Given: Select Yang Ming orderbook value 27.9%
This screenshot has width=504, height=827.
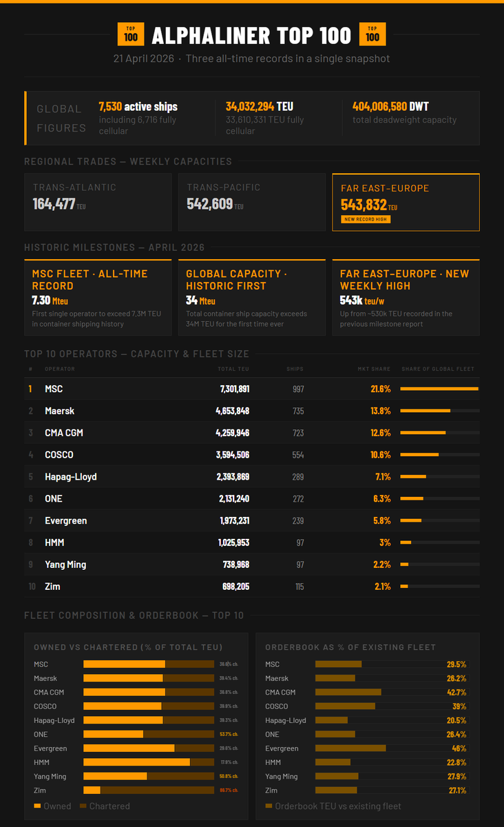Looking at the screenshot, I should 456,777.
